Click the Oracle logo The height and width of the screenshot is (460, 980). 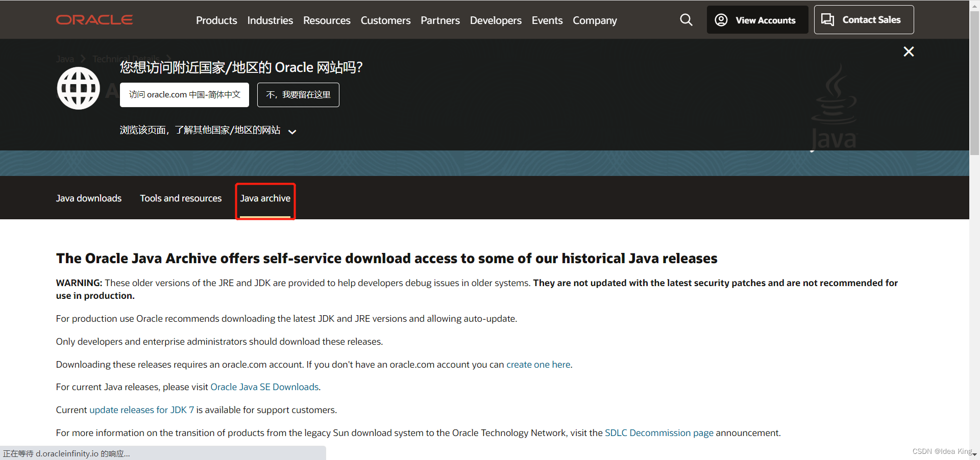94,20
